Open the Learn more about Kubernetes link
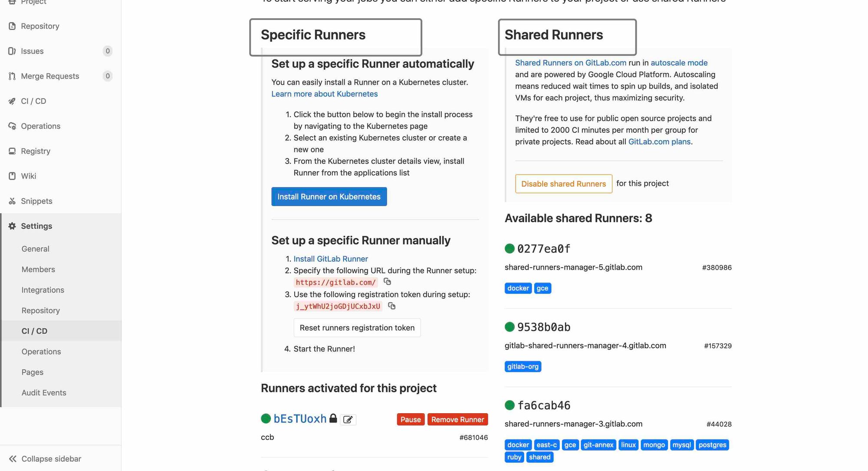The width and height of the screenshot is (868, 471). (x=324, y=94)
